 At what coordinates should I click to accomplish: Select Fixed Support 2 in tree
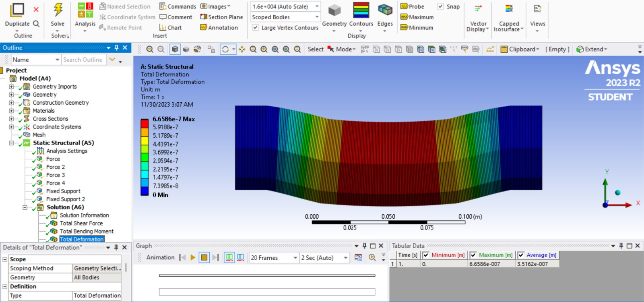pos(65,199)
